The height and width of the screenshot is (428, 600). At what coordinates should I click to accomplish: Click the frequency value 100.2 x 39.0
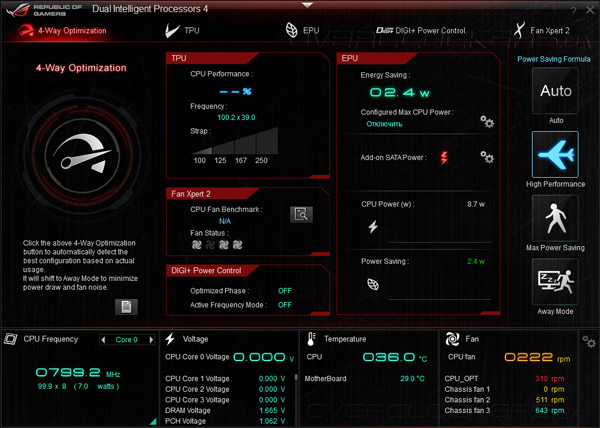click(236, 117)
